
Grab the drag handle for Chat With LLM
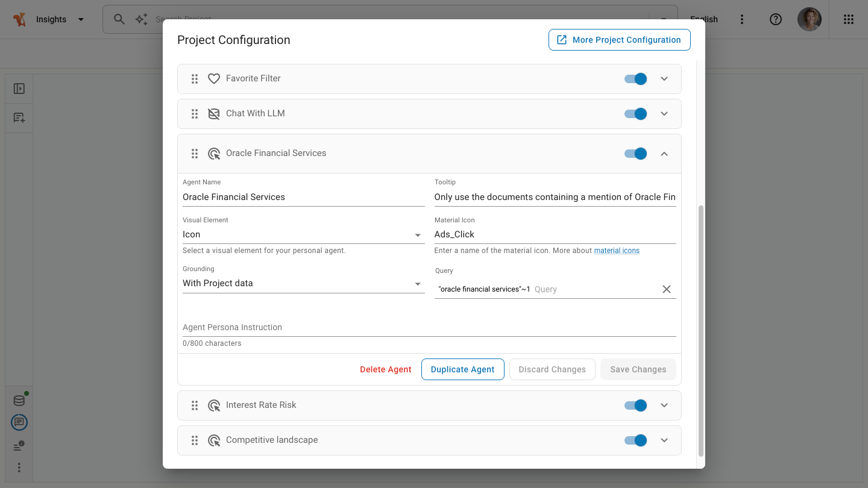(195, 114)
